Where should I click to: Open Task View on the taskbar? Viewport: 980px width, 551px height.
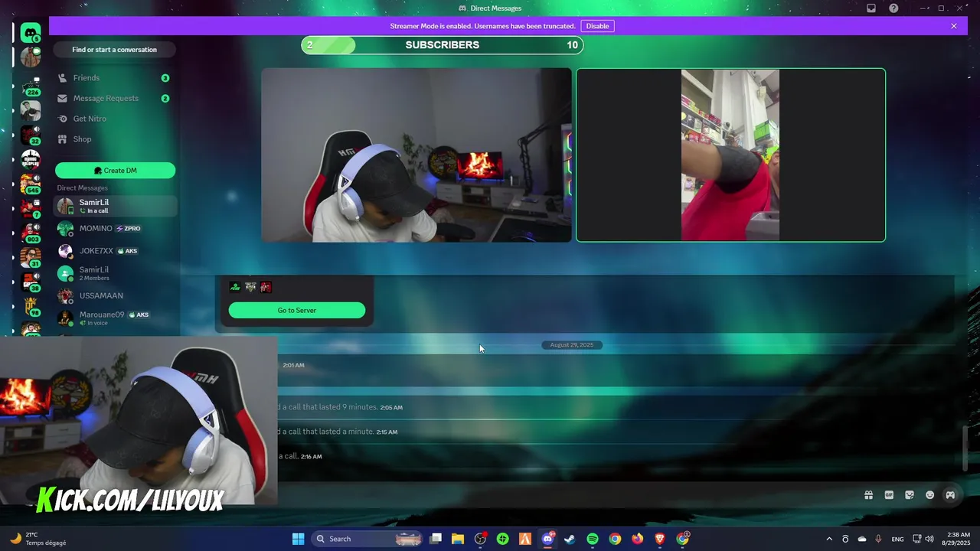pyautogui.click(x=436, y=539)
